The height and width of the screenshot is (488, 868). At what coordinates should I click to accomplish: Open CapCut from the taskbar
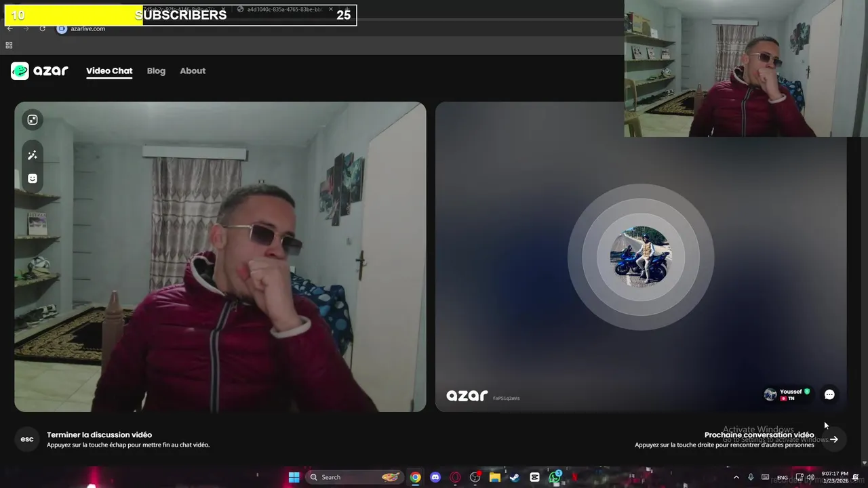coord(534,477)
